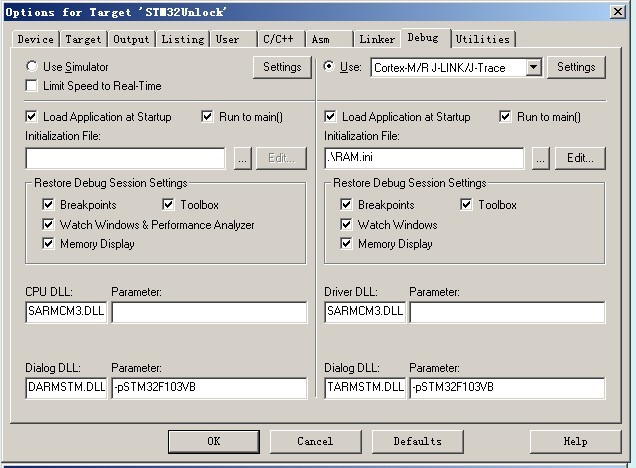
Task: Go to the Output tab
Action: [x=131, y=39]
